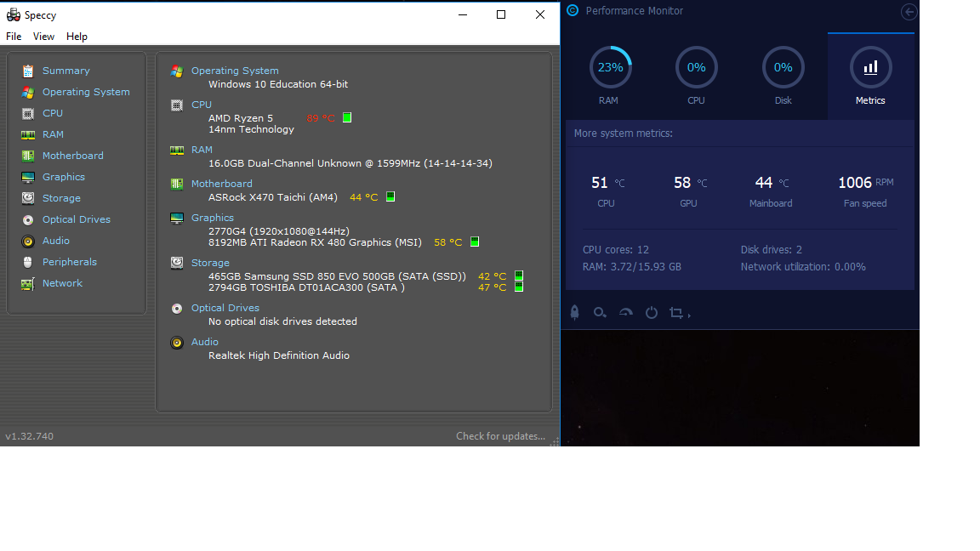Click the Disk 0% gauge in Performance Monitor

[x=783, y=67]
